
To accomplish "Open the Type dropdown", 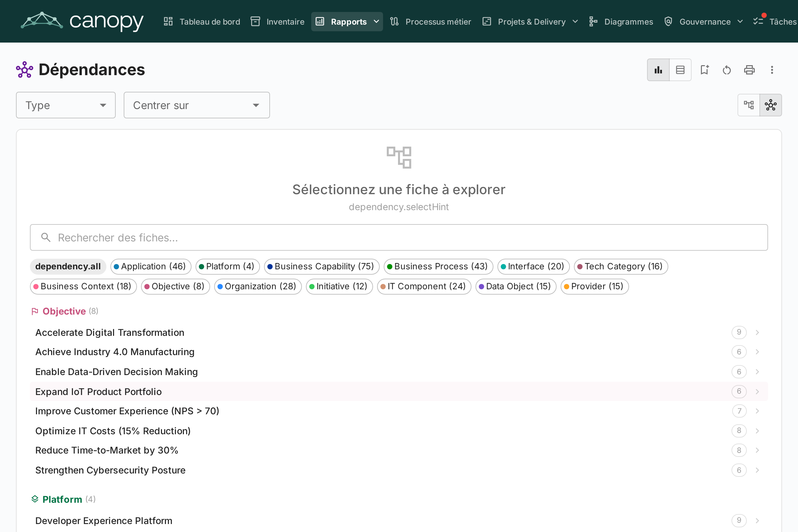I will pyautogui.click(x=66, y=105).
